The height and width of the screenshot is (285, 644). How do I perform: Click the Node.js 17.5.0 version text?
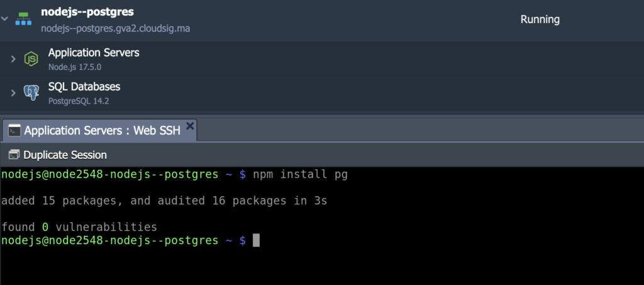click(x=75, y=67)
